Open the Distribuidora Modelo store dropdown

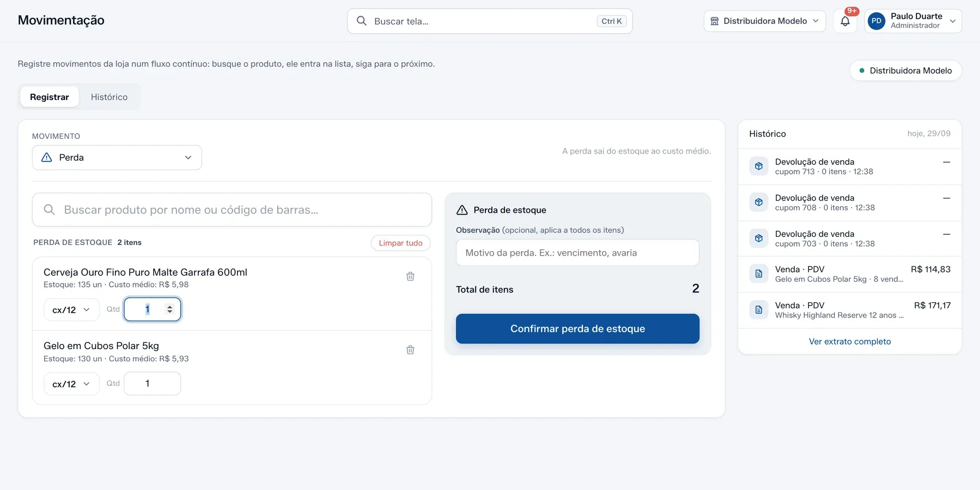(765, 21)
